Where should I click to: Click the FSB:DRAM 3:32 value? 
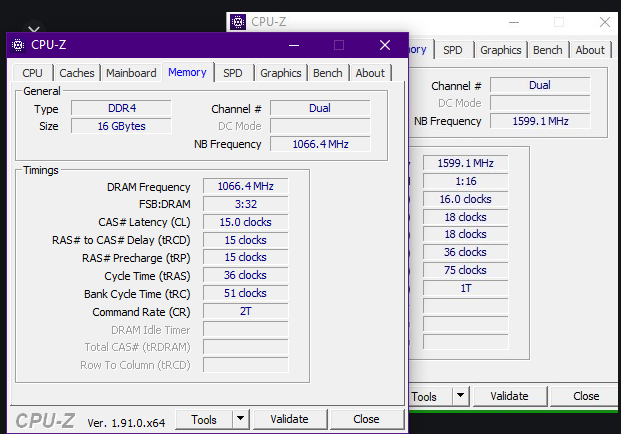[246, 204]
